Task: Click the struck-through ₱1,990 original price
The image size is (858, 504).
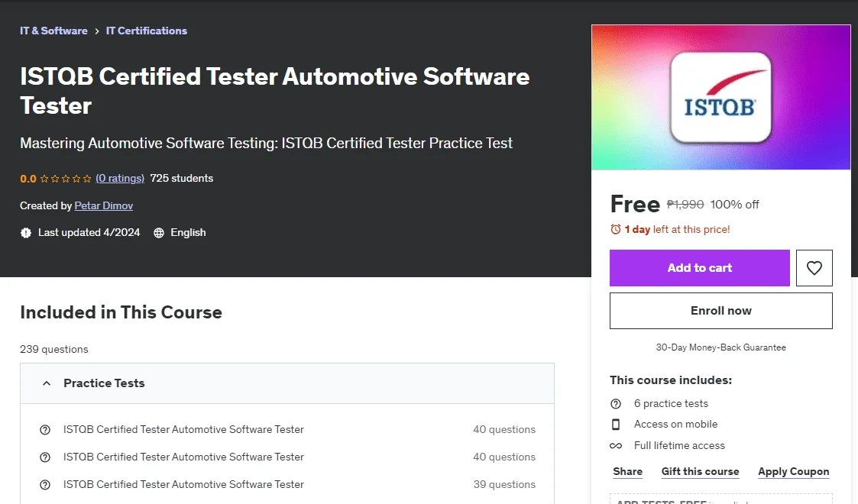Action: tap(685, 205)
